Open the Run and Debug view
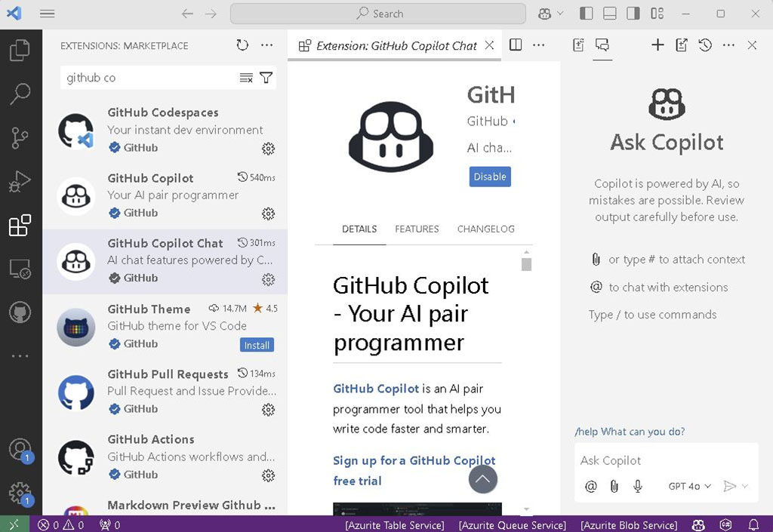Screen dimensions: 773x532 pyautogui.click(x=20, y=181)
